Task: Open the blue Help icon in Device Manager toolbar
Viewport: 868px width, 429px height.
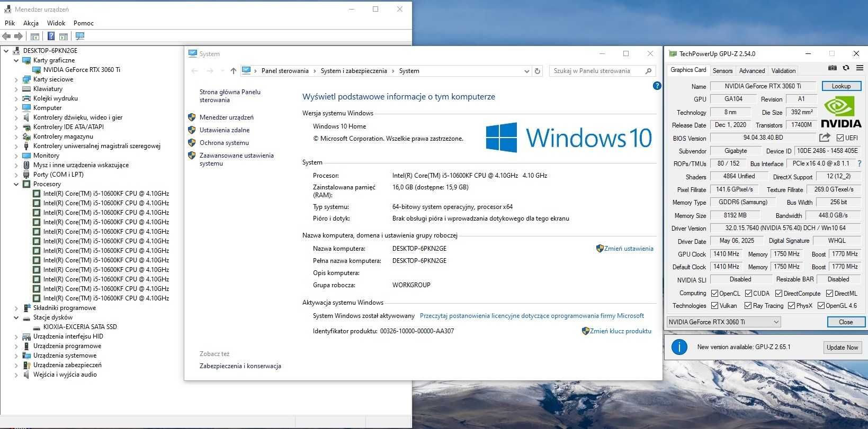Action: 51,36
